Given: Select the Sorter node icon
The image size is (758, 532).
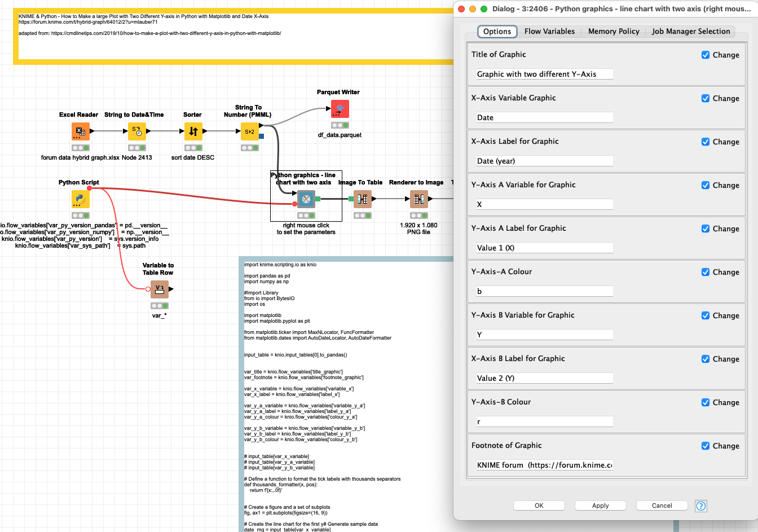Looking at the screenshot, I should click(x=193, y=131).
